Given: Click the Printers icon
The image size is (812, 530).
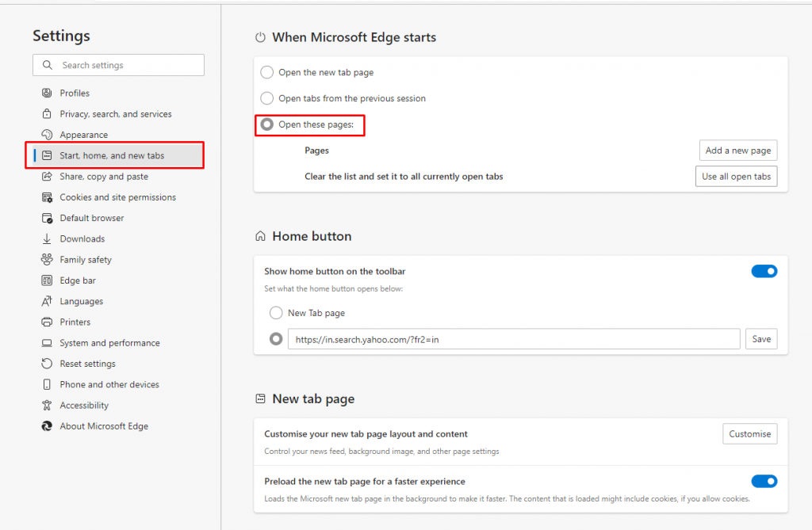Looking at the screenshot, I should click(x=47, y=322).
